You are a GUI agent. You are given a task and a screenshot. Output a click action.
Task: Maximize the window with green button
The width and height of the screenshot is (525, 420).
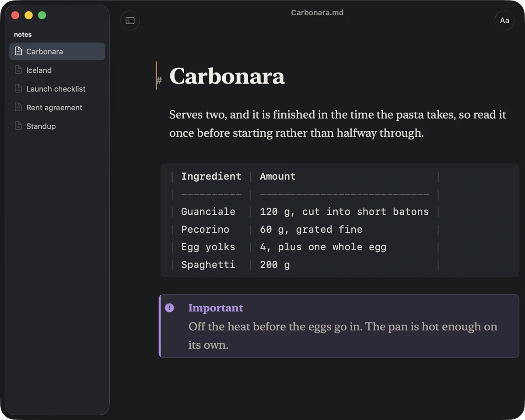42,15
